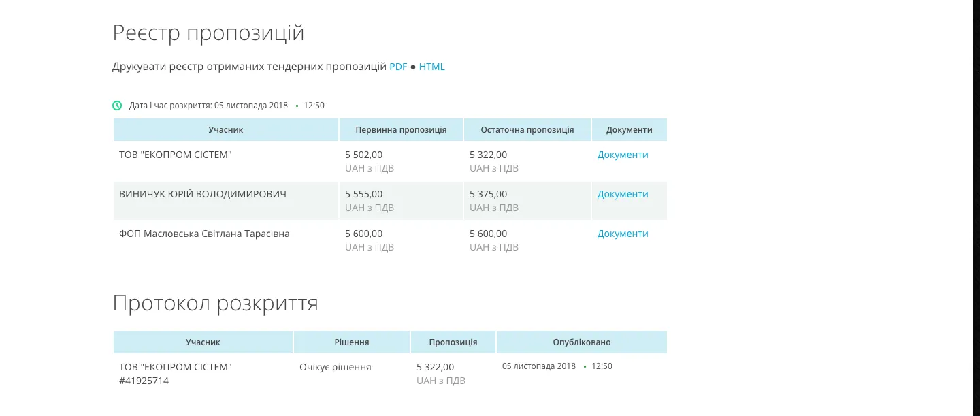Open the HTML version of the register
Image resolution: width=980 pixels, height=416 pixels.
point(431,67)
